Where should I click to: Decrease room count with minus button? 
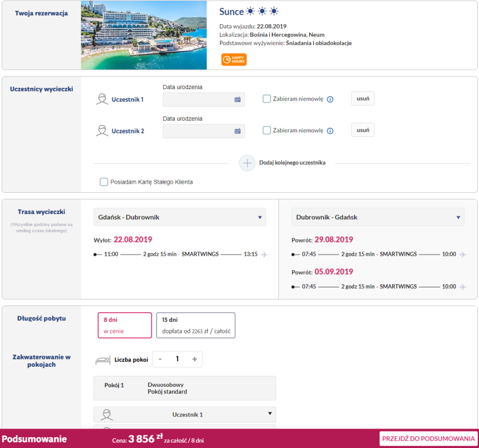coord(160,359)
